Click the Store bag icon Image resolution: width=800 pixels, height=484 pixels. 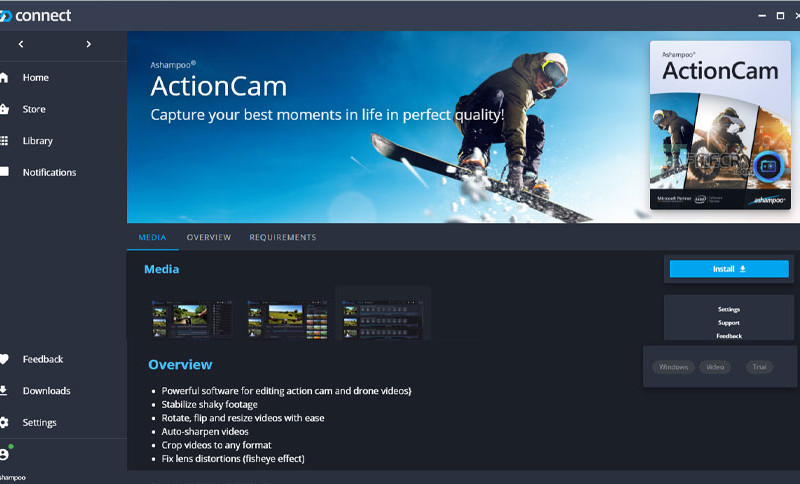click(4, 109)
